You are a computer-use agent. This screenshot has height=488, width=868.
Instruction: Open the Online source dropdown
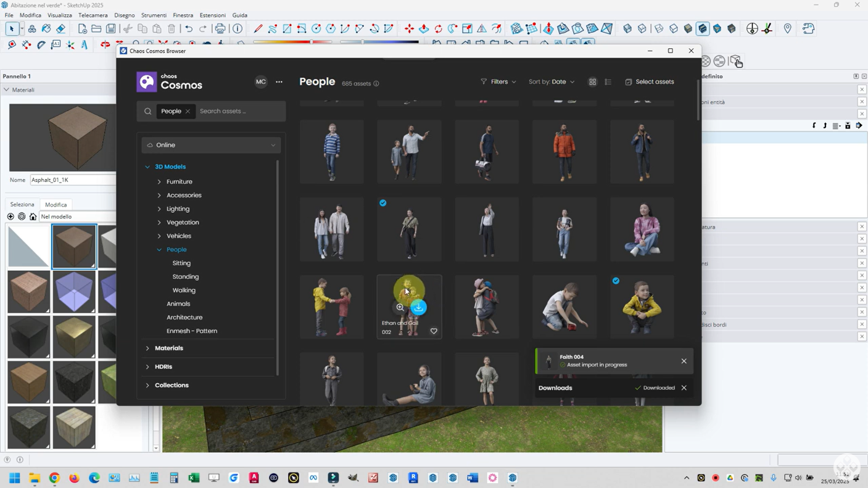click(x=211, y=145)
